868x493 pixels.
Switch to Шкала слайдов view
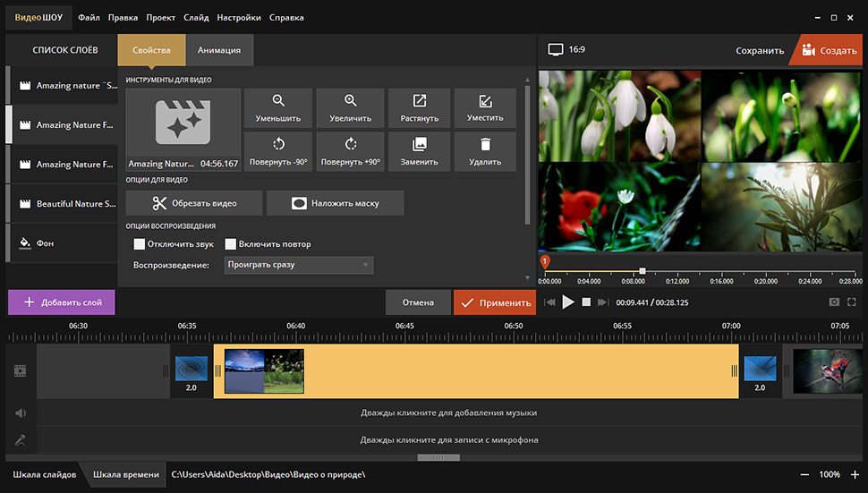(45, 475)
